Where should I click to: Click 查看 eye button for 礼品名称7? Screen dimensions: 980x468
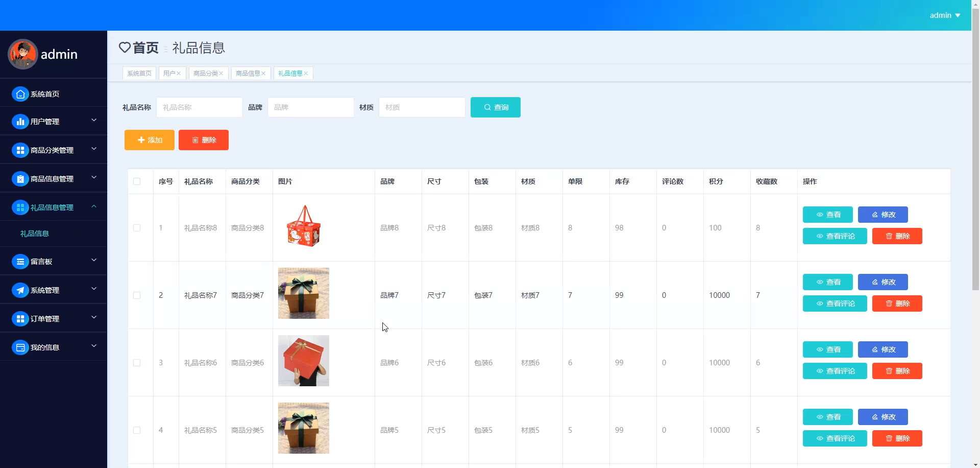tap(828, 282)
